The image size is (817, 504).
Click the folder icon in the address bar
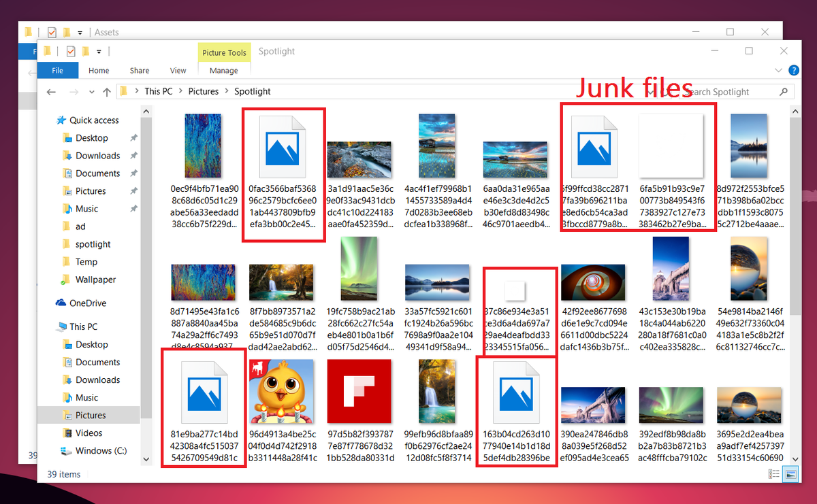[123, 90]
